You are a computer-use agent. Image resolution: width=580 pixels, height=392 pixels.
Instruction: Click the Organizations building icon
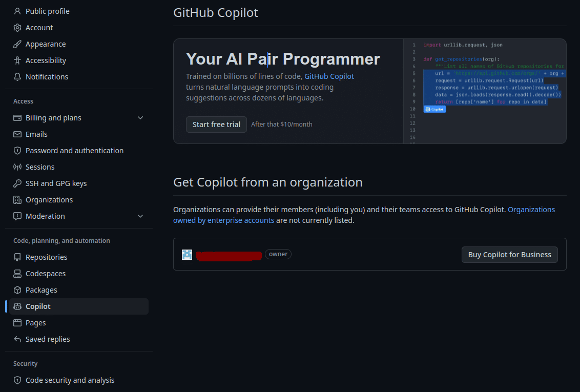click(17, 200)
